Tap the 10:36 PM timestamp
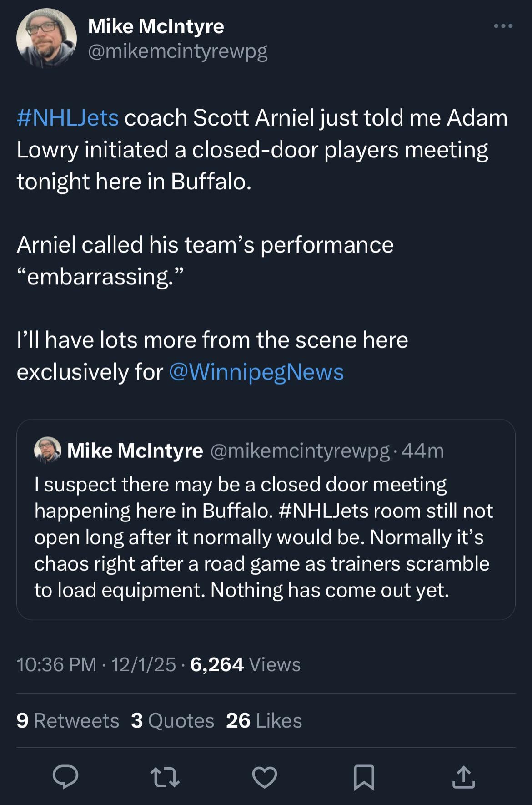532x805 pixels. click(x=56, y=664)
